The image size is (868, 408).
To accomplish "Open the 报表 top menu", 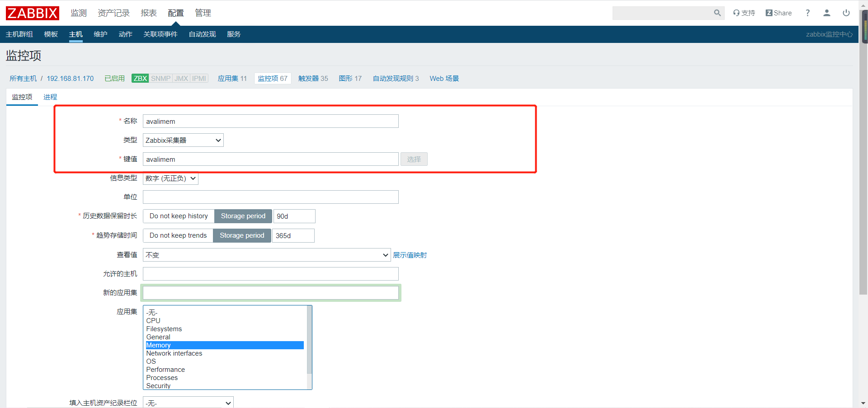I will click(149, 13).
